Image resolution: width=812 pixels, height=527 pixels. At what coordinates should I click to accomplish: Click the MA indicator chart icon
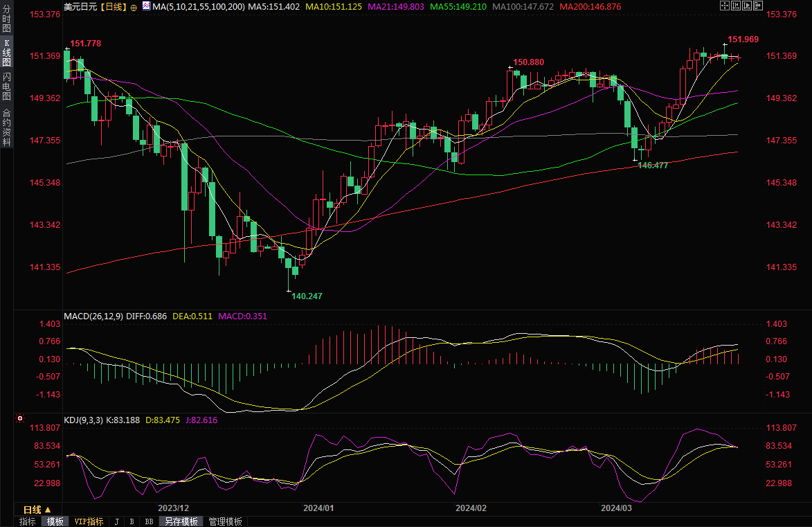[x=146, y=6]
